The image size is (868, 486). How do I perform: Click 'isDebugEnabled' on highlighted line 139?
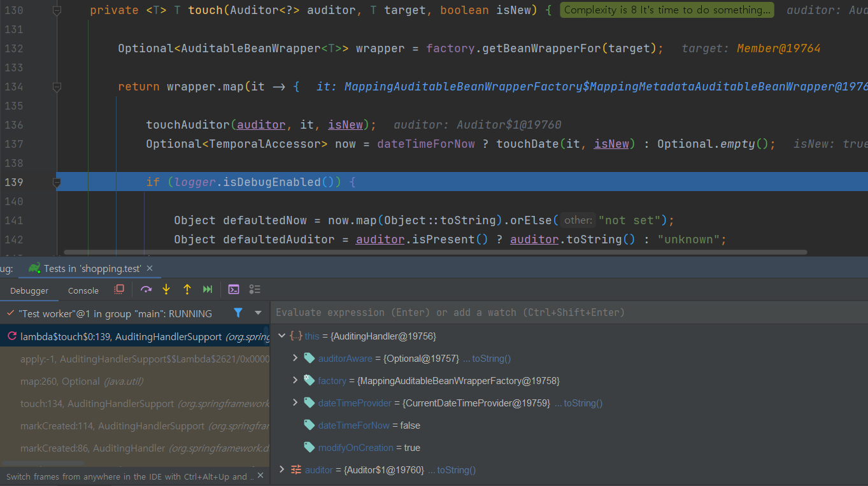tap(273, 182)
